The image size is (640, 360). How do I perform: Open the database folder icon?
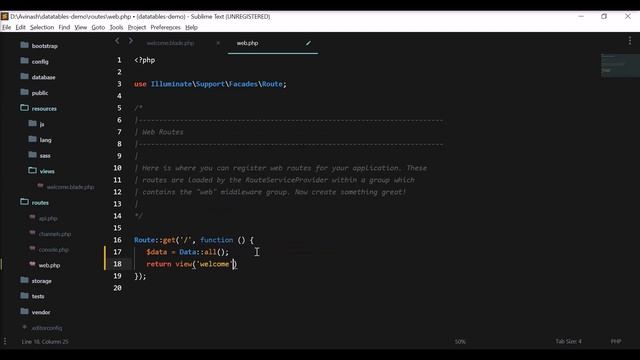pos(24,76)
